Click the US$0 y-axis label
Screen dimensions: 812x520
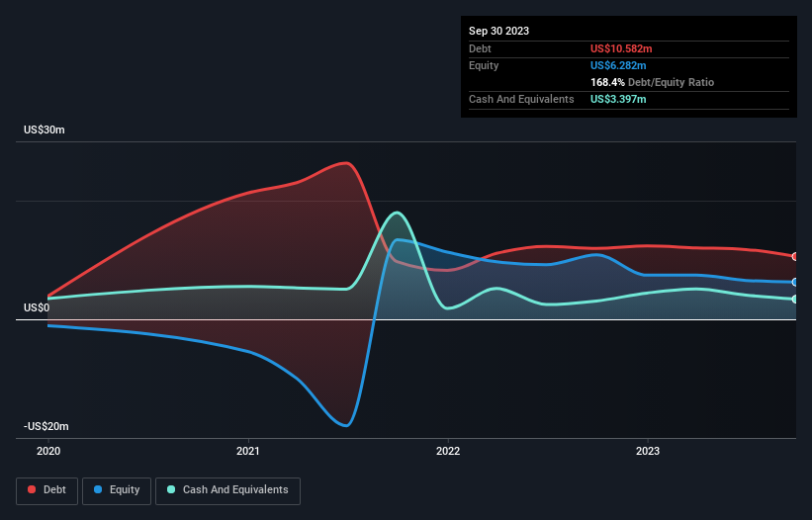click(x=37, y=307)
